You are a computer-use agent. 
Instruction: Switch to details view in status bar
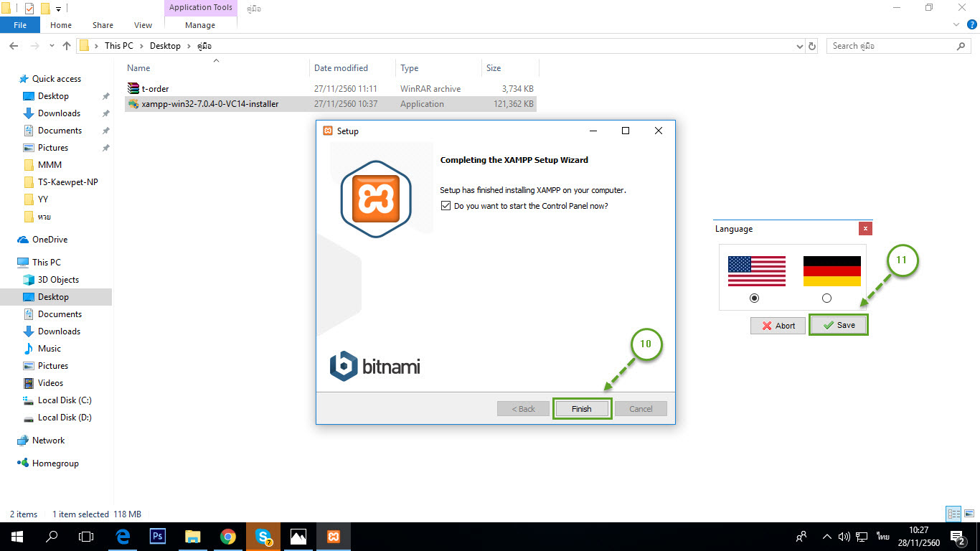click(x=953, y=514)
